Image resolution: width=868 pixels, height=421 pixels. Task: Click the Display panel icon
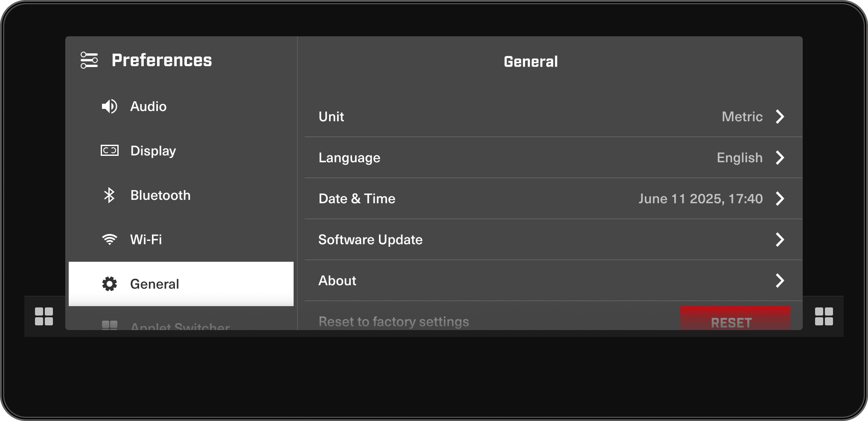tap(109, 150)
